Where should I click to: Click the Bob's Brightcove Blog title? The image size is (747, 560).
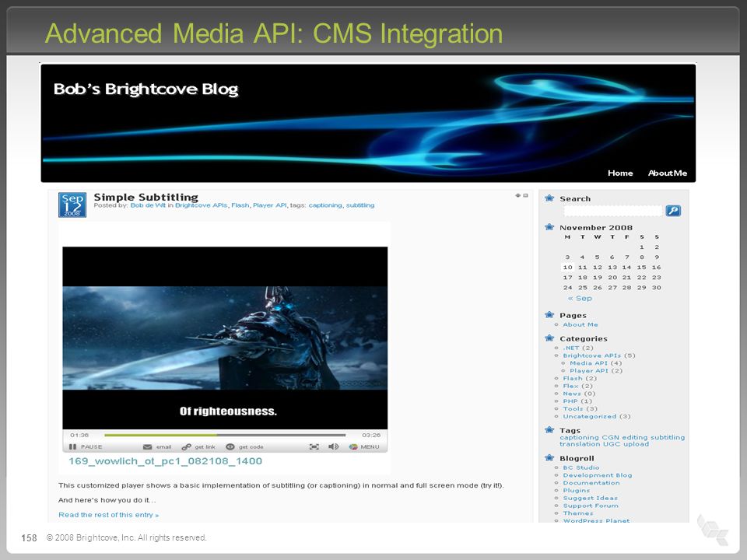click(146, 89)
